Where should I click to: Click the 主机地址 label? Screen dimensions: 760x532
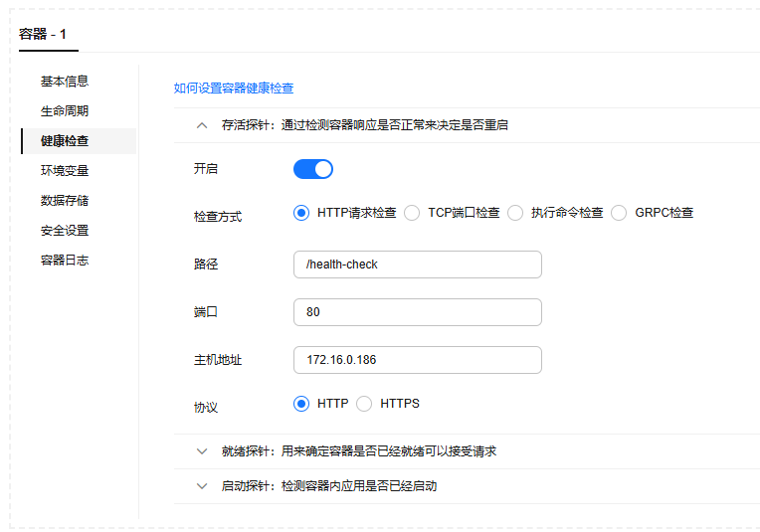point(218,360)
